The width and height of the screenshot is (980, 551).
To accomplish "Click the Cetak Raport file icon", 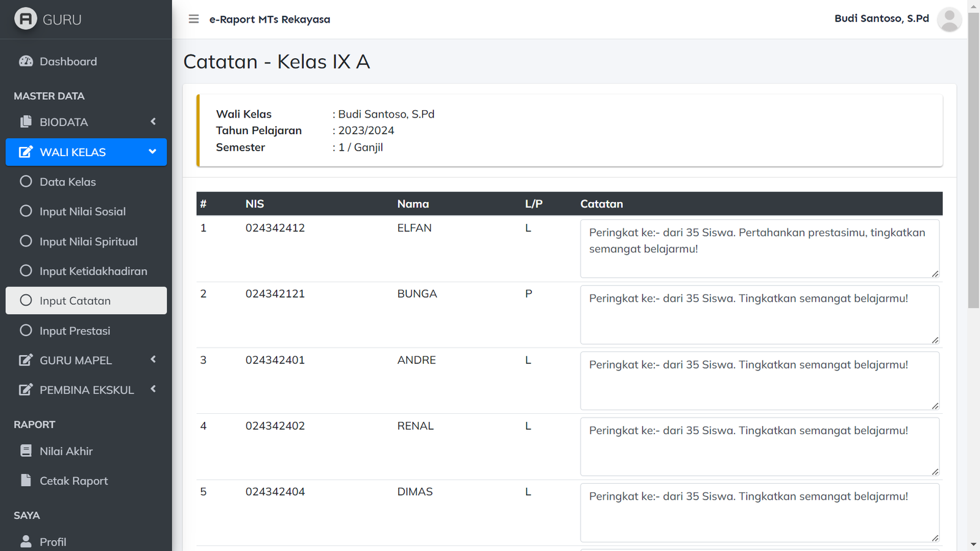I will [x=26, y=481].
